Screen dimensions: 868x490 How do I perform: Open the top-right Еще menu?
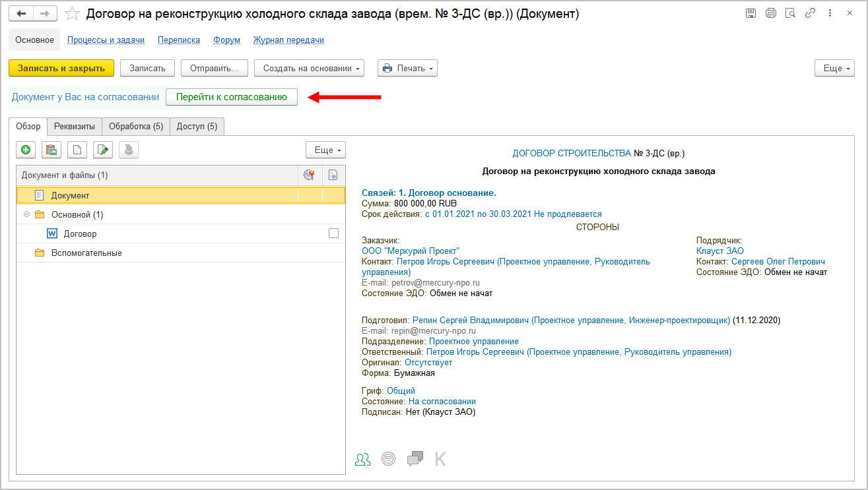pos(834,68)
